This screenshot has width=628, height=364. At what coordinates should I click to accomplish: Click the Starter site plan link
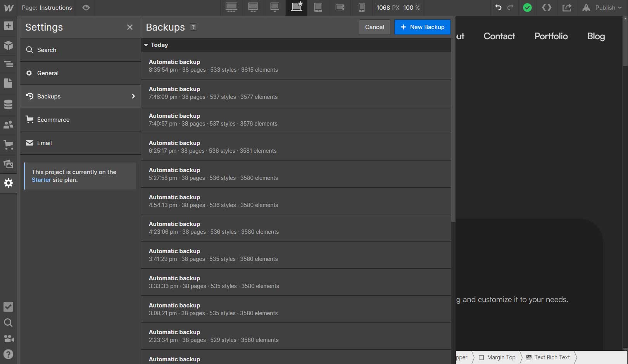coord(41,180)
